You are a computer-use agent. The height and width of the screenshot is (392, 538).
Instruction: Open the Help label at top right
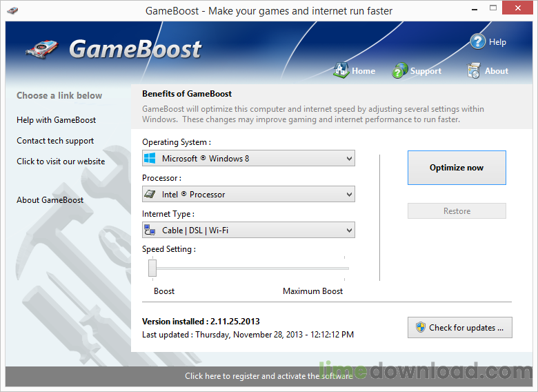coord(497,42)
